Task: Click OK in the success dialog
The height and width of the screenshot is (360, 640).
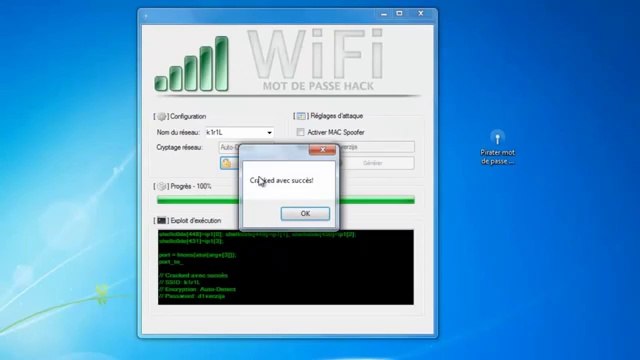Action: tap(305, 213)
